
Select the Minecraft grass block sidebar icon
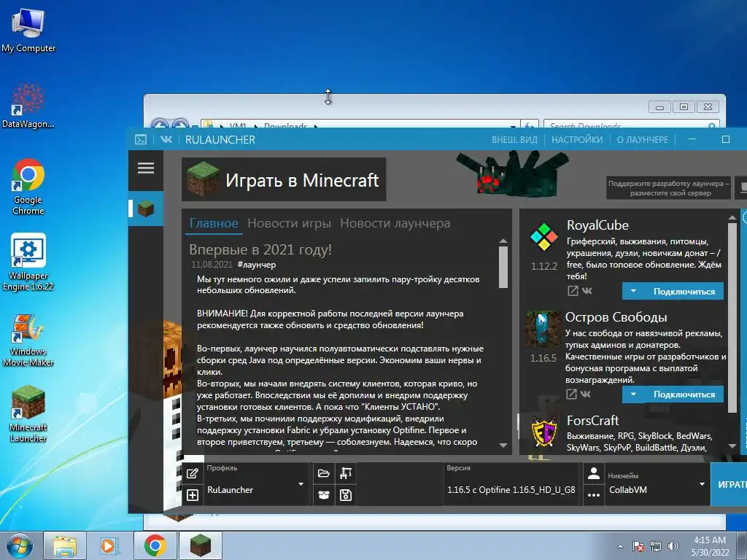coord(146,209)
